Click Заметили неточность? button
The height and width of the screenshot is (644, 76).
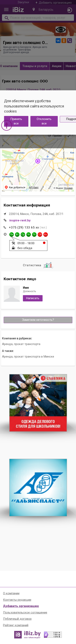(x=38, y=320)
